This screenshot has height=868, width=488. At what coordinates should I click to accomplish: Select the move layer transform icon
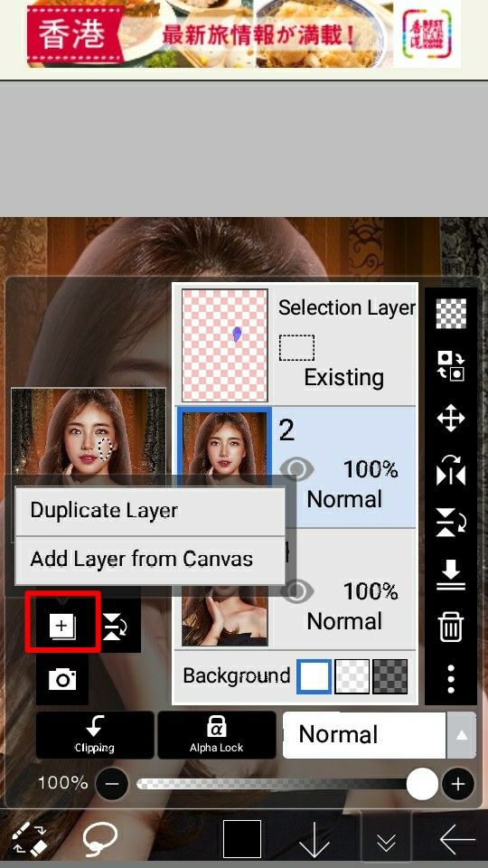pyautogui.click(x=451, y=418)
